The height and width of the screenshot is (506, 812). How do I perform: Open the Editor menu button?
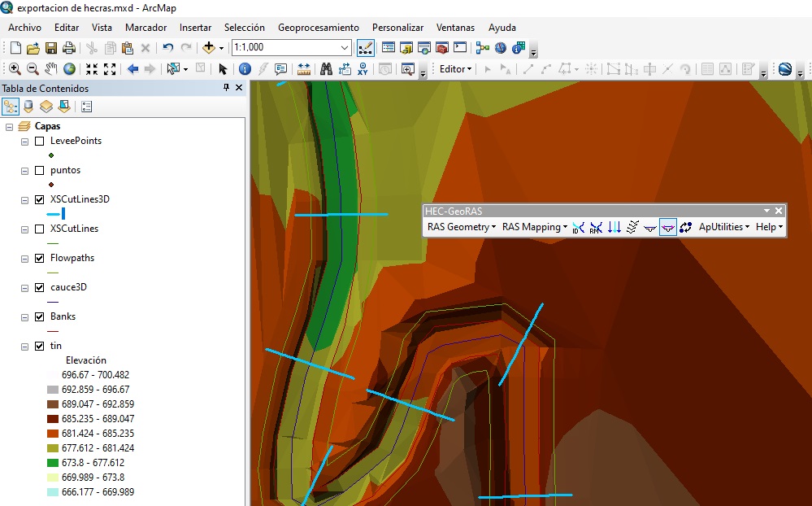click(x=455, y=69)
